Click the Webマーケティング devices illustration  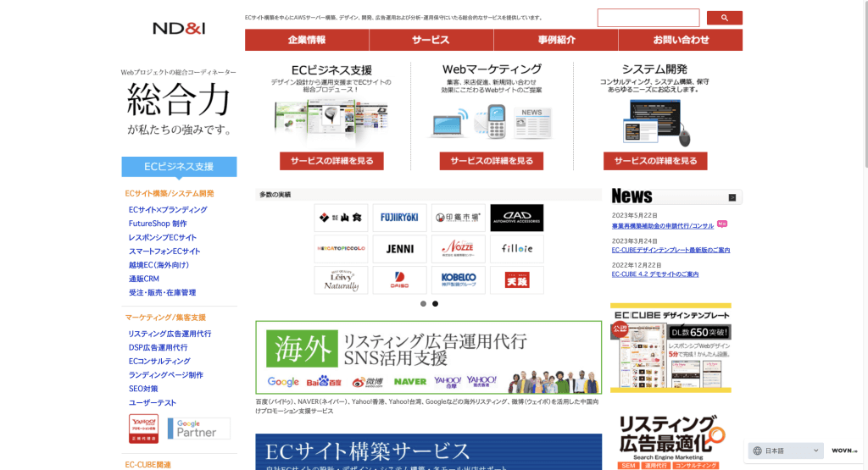point(492,121)
